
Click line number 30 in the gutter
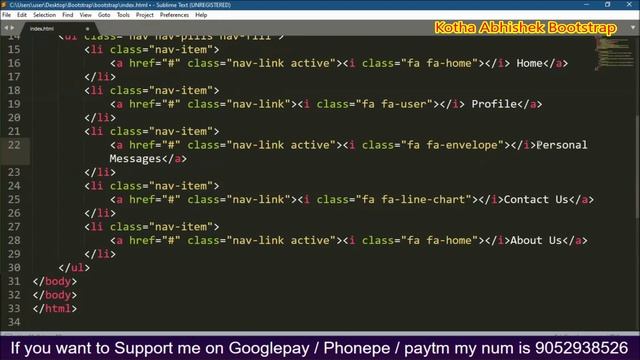tap(14, 268)
